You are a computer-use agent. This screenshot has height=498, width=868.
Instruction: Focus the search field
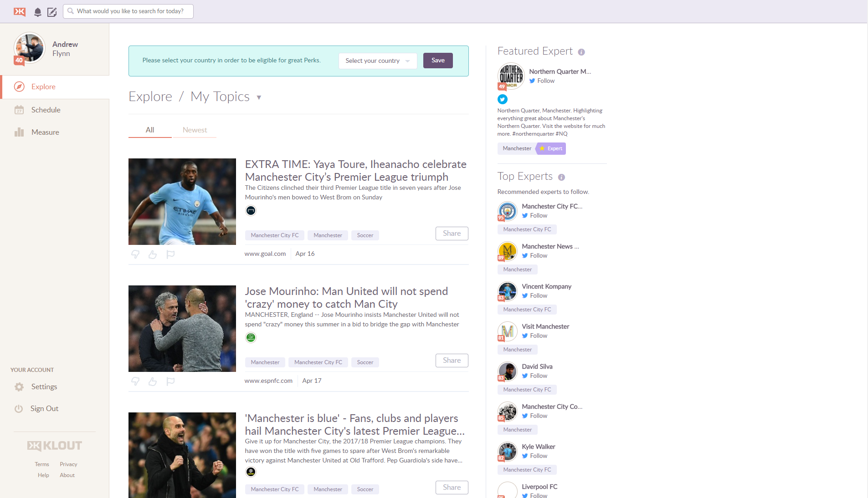(x=128, y=11)
